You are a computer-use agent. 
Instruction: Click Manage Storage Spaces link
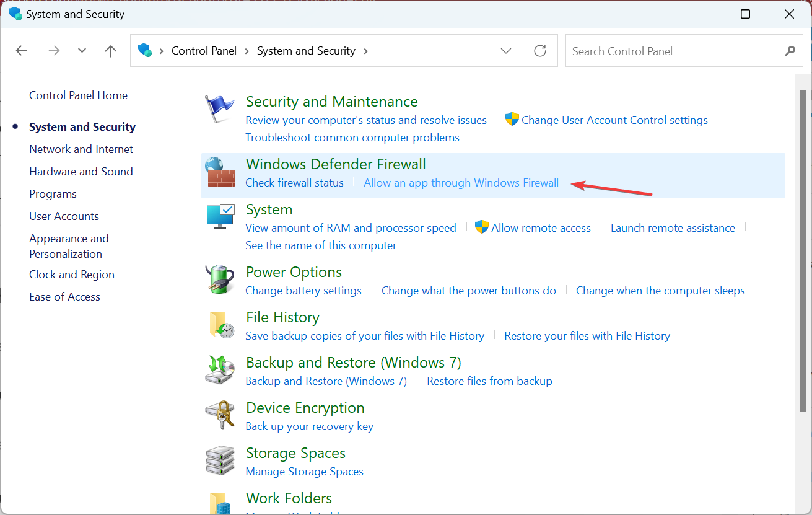[x=305, y=471]
